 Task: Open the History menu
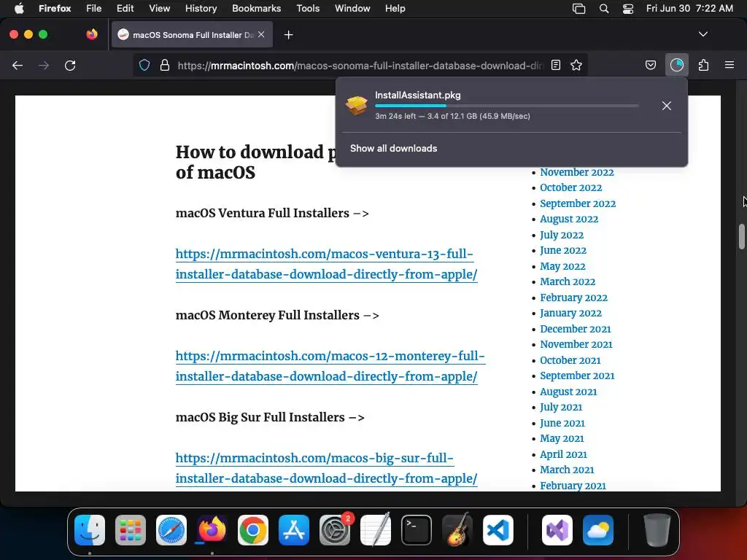click(201, 9)
